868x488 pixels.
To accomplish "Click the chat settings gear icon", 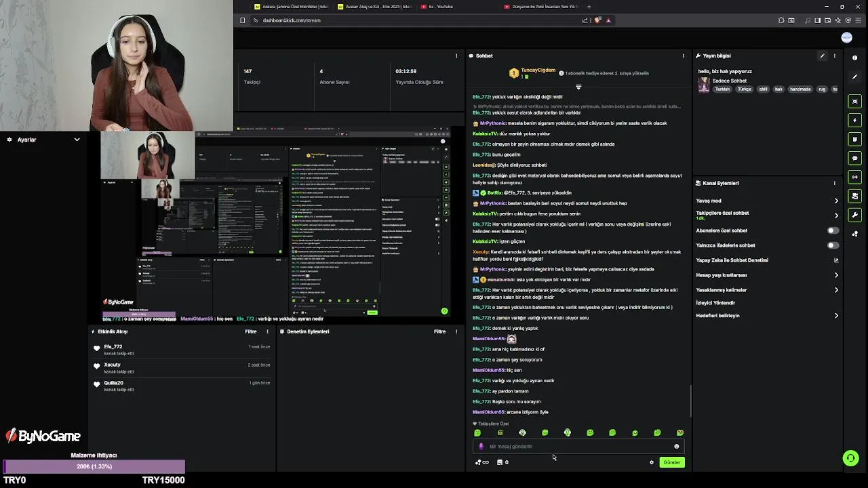I will click(652, 462).
